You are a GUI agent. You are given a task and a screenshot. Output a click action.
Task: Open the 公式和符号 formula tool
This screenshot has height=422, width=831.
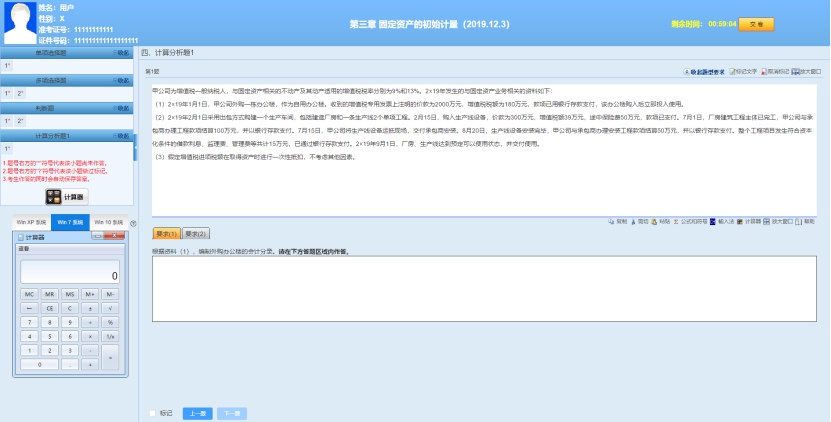(687, 221)
